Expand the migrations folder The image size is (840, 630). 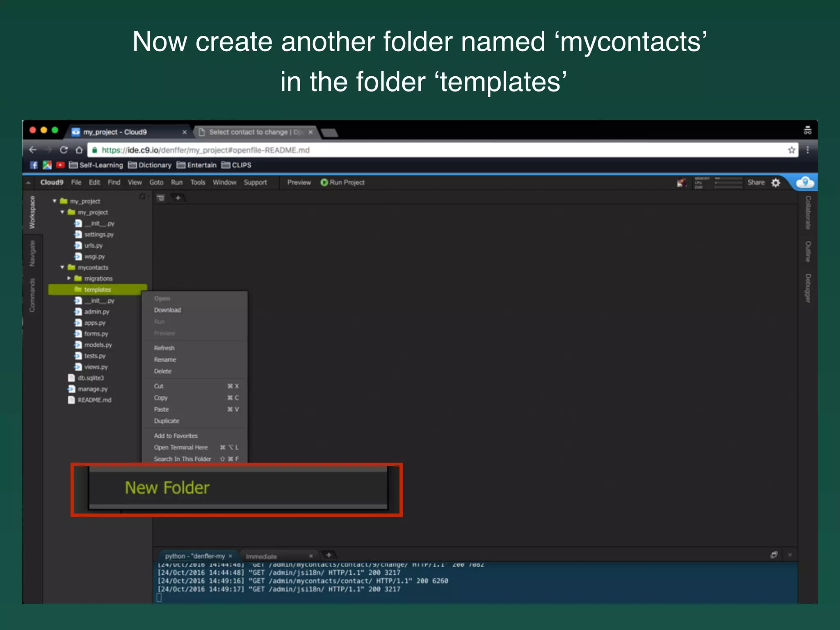click(69, 278)
